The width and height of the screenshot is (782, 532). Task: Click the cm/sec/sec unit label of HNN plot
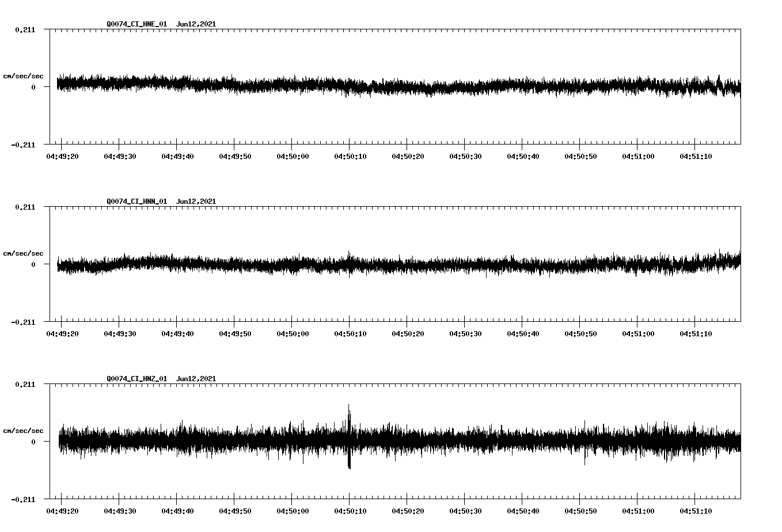tap(23, 253)
